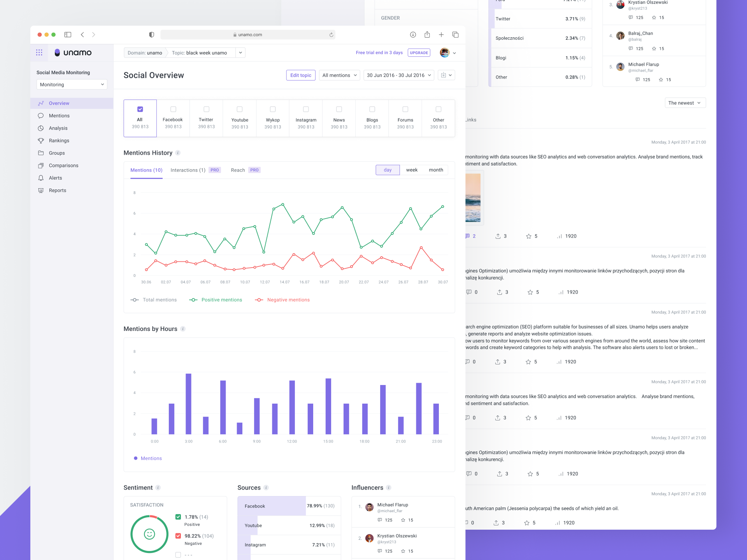The height and width of the screenshot is (560, 747).
Task: Click the info icon beside Mentions History
Action: pyautogui.click(x=178, y=152)
